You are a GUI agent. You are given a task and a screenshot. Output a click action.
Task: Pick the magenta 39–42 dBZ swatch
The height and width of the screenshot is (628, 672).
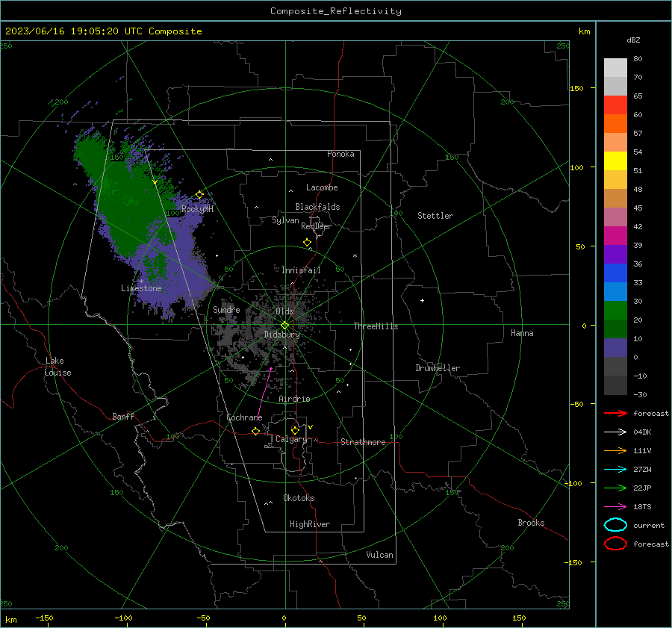(x=615, y=236)
